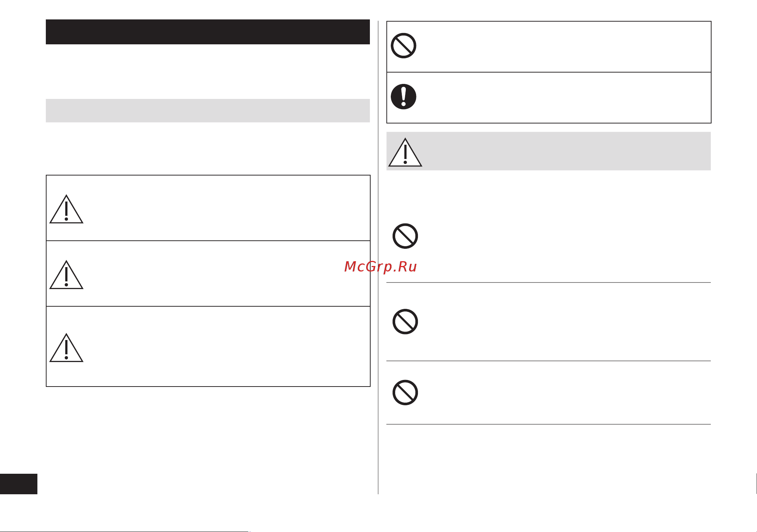Screen dimensions: 757x532
Task: Click the solid black mandatory exclamation circle icon
Action: pyautogui.click(x=403, y=97)
